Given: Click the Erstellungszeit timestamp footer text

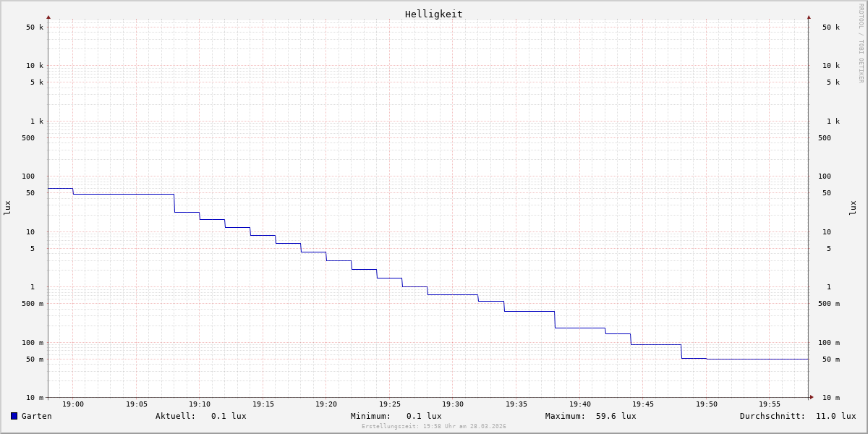Looking at the screenshot, I should coord(433,427).
